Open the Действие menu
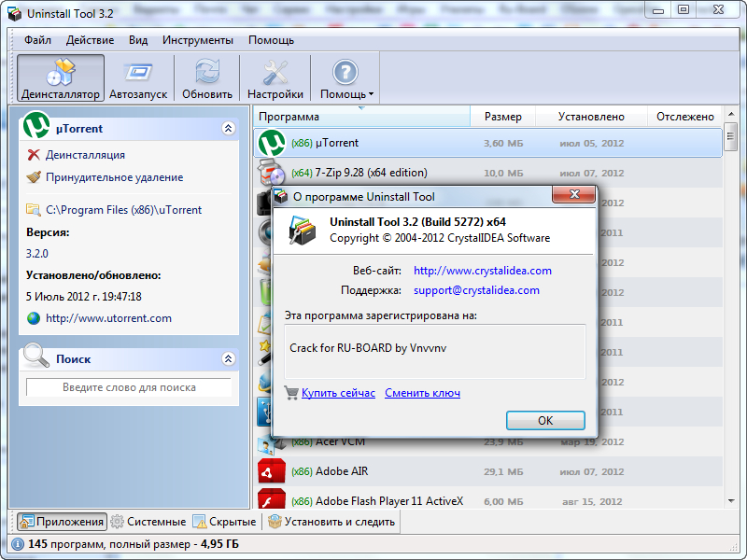 point(90,40)
